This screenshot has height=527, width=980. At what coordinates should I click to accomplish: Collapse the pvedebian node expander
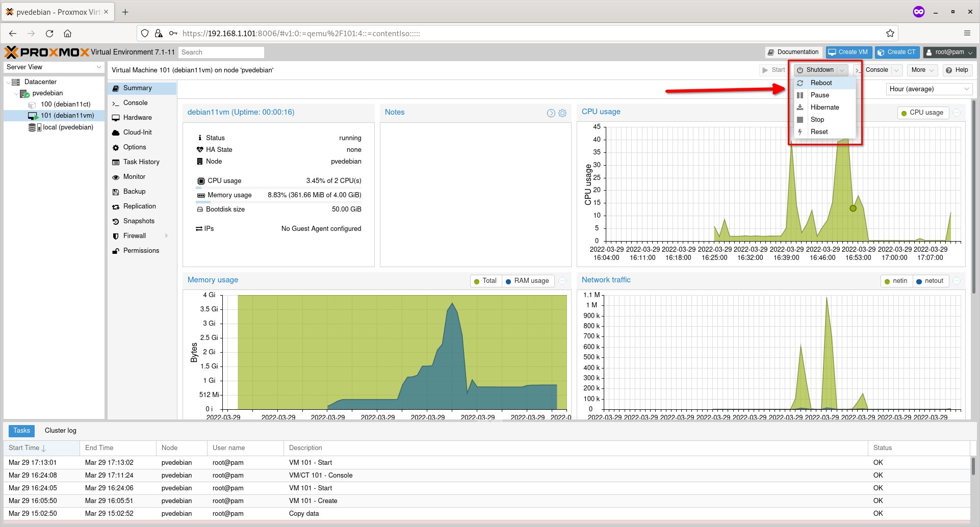click(x=16, y=93)
